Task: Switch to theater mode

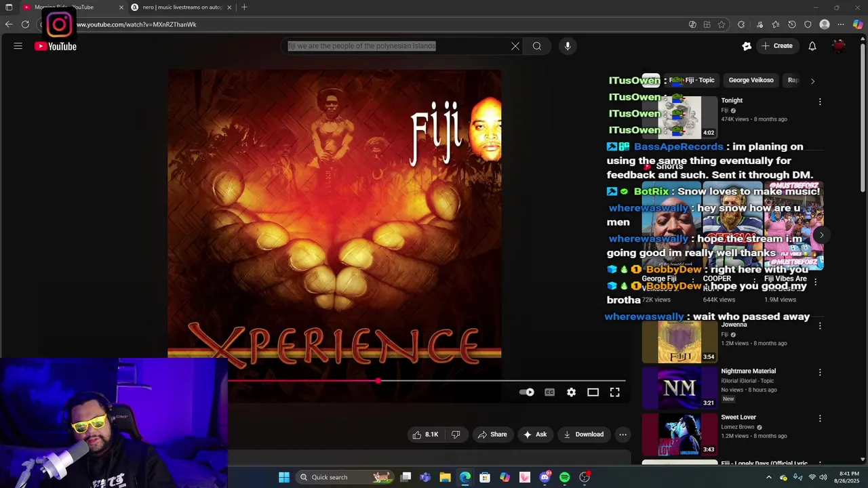Action: (x=593, y=392)
